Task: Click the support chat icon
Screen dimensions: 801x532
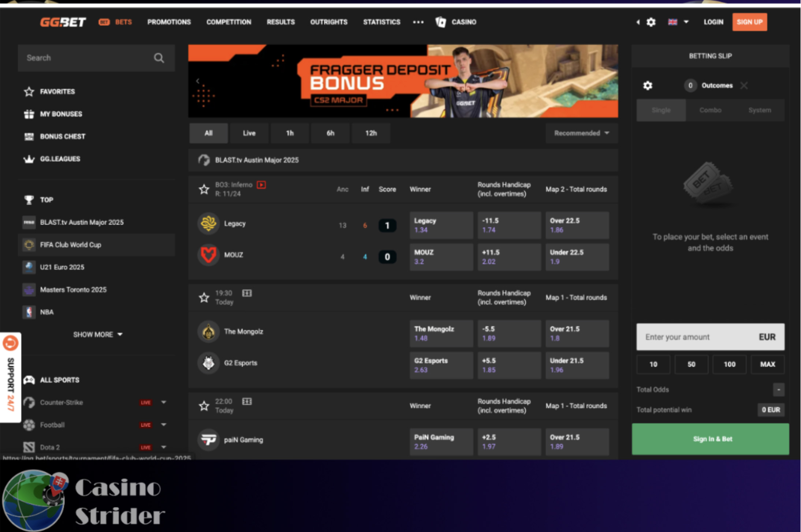Action: pos(10,343)
